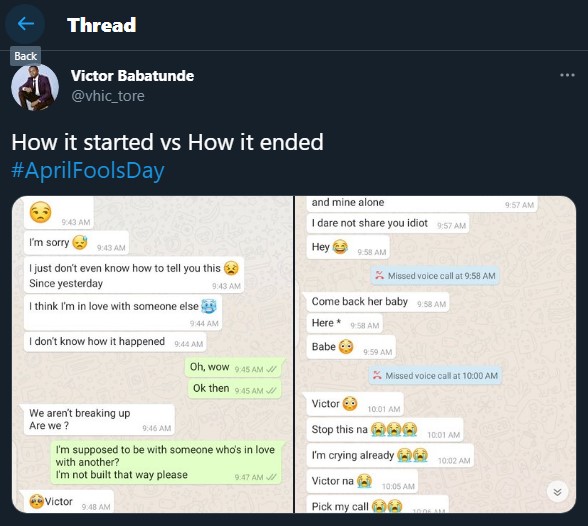
Task: Click the missed voice call at 9:58 AM
Action: 435,276
